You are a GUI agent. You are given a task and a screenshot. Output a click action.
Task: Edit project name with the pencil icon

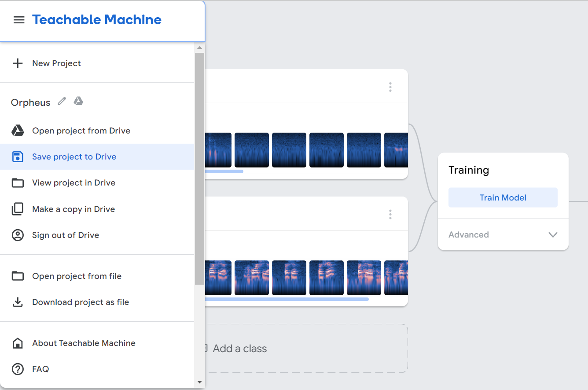tap(62, 101)
